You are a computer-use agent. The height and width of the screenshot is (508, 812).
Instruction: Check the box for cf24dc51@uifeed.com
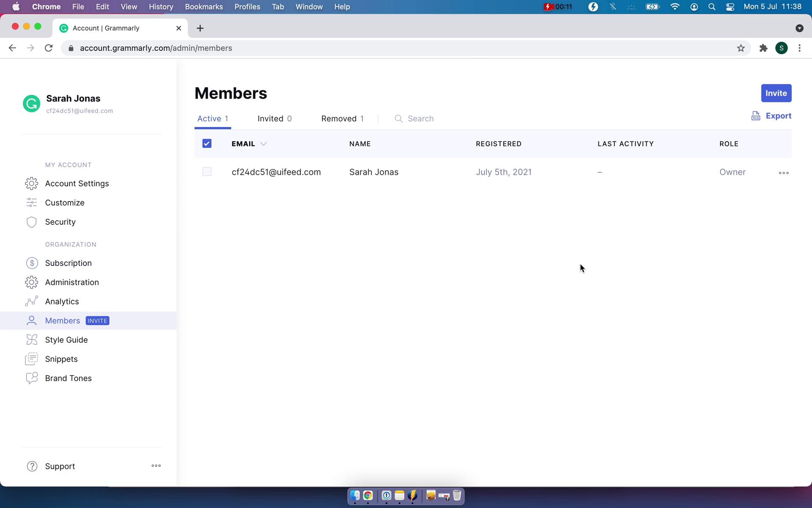click(207, 171)
